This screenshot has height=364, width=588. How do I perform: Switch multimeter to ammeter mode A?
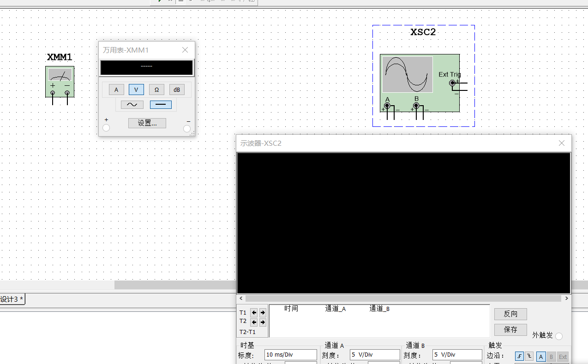click(116, 90)
